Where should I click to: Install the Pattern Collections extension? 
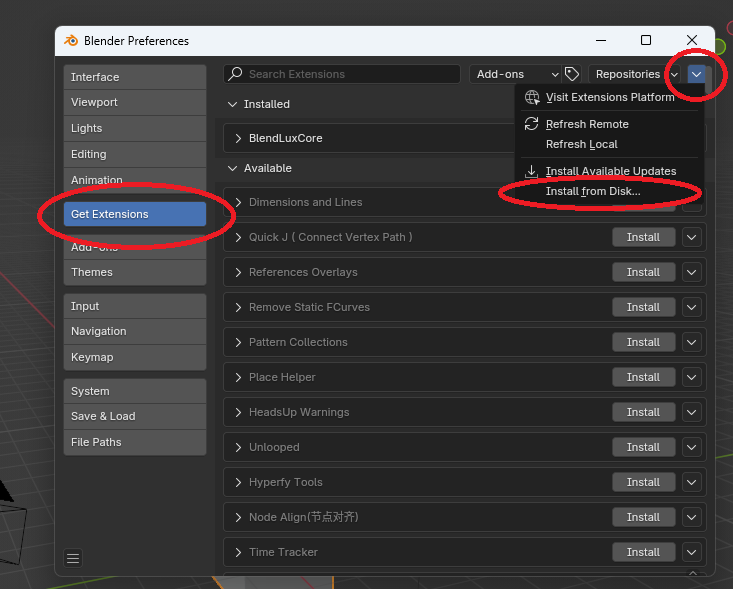coord(643,342)
